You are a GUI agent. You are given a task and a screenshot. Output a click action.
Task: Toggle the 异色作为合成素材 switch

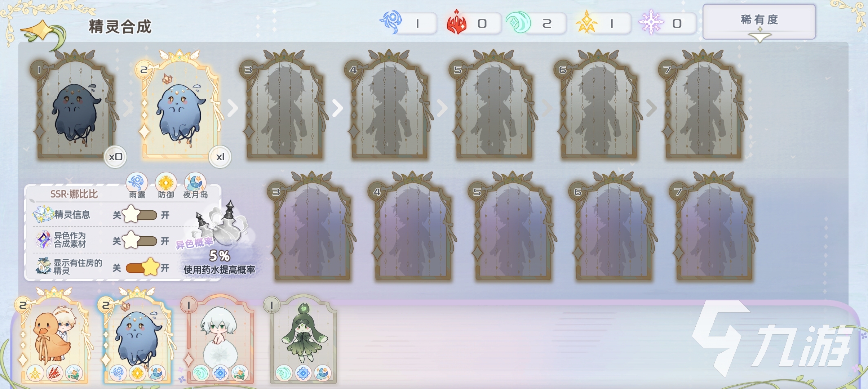139,241
